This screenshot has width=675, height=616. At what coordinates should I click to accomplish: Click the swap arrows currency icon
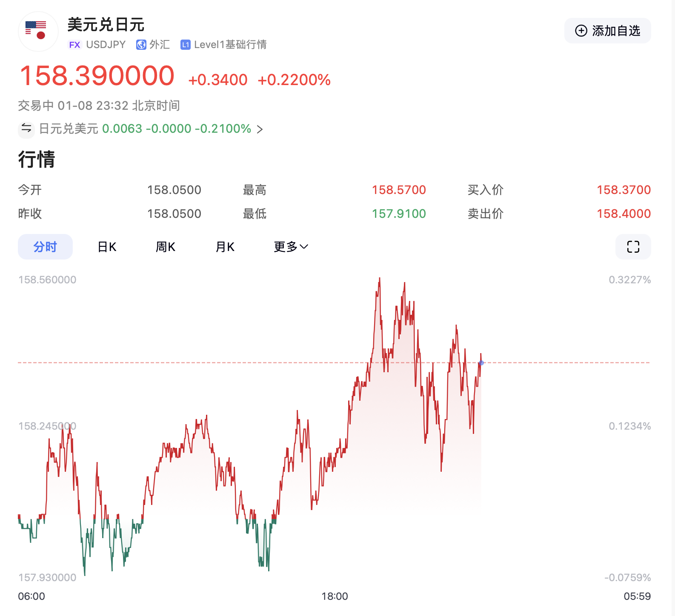[x=26, y=128]
